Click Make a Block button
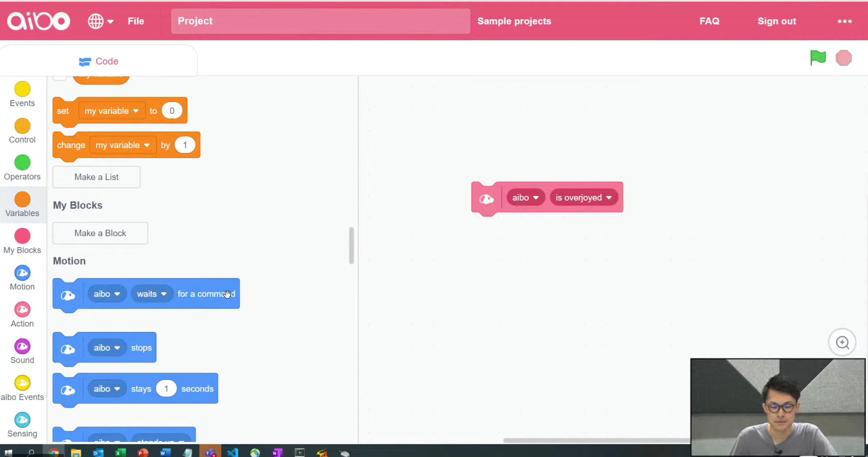 (100, 233)
